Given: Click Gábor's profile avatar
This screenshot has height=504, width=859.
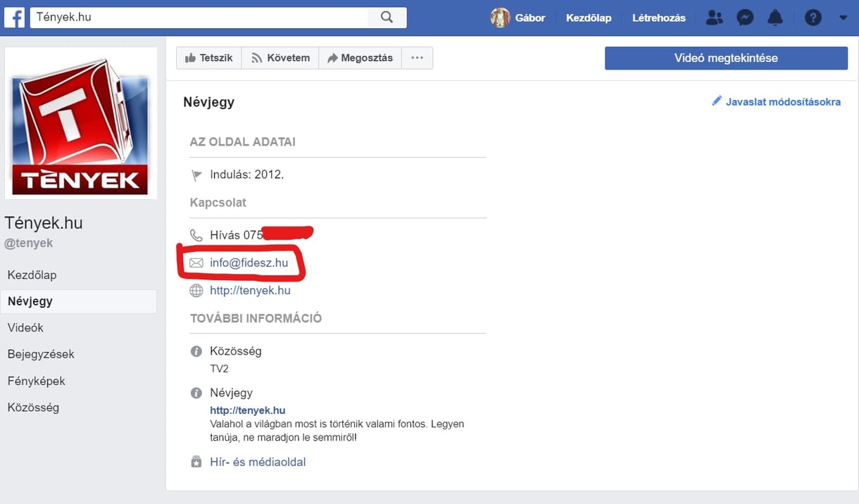Looking at the screenshot, I should click(x=500, y=18).
